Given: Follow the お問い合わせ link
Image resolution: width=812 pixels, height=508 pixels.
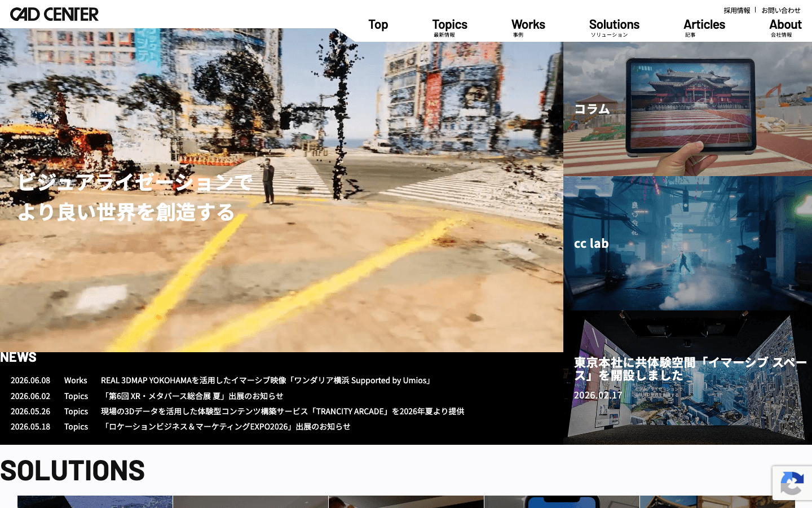Looking at the screenshot, I should [x=781, y=10].
